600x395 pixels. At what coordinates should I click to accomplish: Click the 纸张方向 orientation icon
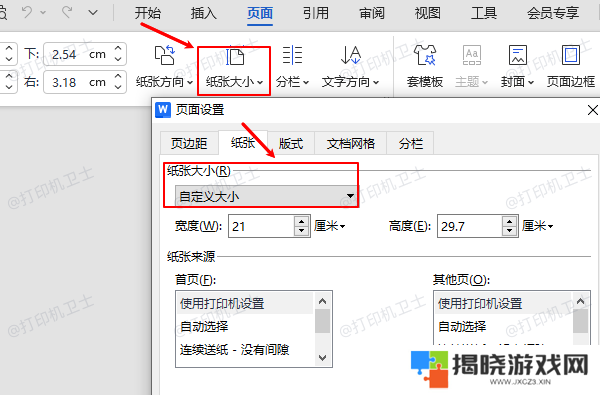point(165,55)
